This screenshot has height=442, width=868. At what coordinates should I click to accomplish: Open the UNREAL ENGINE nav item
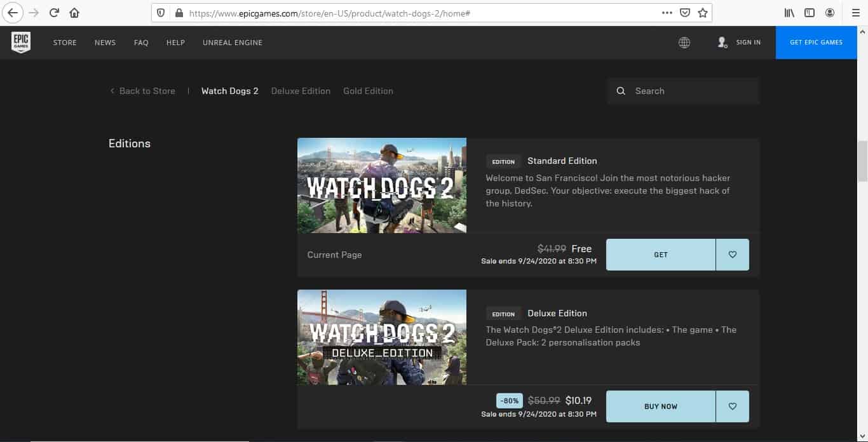pos(233,43)
